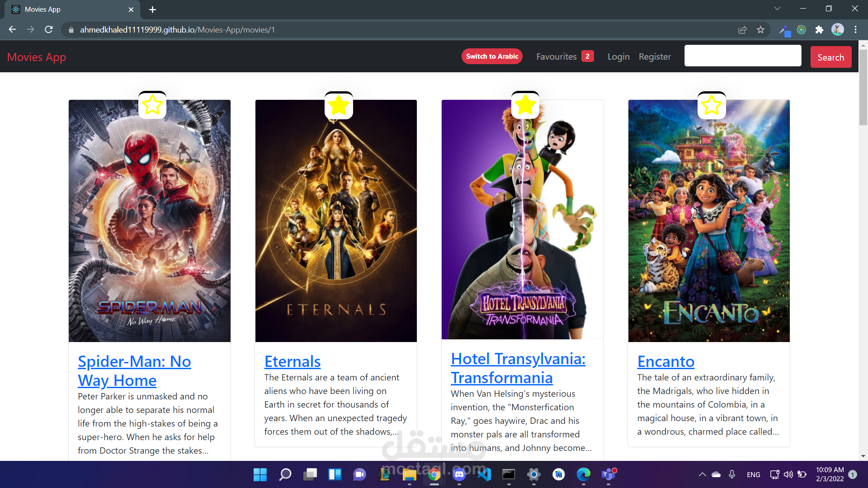The width and height of the screenshot is (868, 488).
Task: Click the scrollbar up arrow
Action: tap(863, 45)
